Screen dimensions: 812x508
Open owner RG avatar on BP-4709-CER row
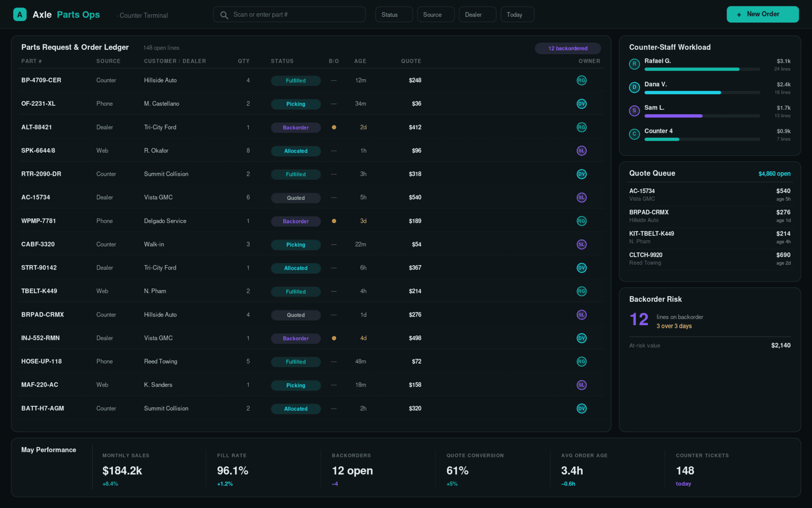tap(582, 80)
